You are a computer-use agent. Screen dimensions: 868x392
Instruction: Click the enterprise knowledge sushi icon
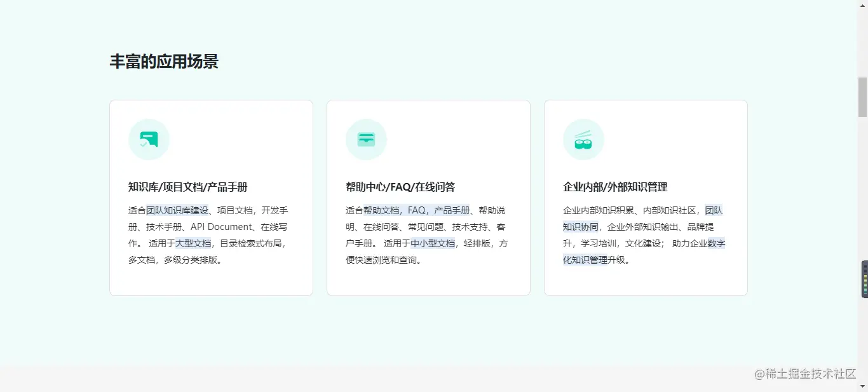pos(583,140)
